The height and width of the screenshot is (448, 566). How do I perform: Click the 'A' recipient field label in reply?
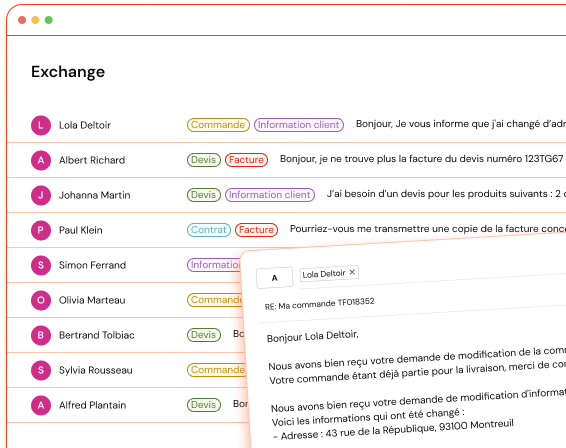pyautogui.click(x=275, y=278)
